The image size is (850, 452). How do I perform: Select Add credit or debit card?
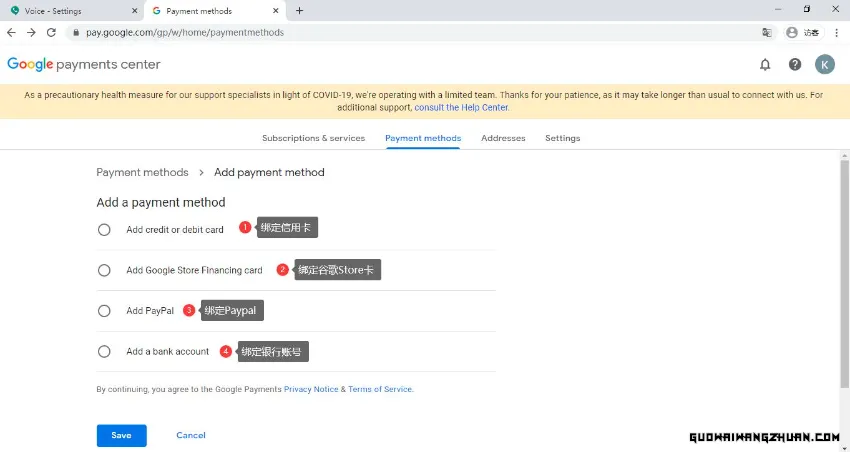click(x=104, y=230)
